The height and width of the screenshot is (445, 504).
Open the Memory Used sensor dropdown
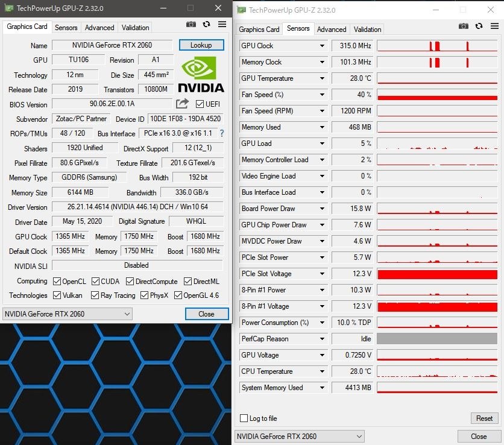(x=322, y=127)
